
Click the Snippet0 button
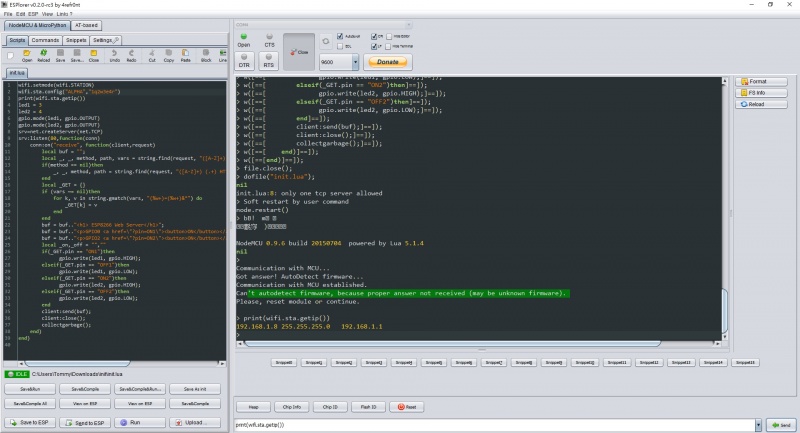(284, 363)
